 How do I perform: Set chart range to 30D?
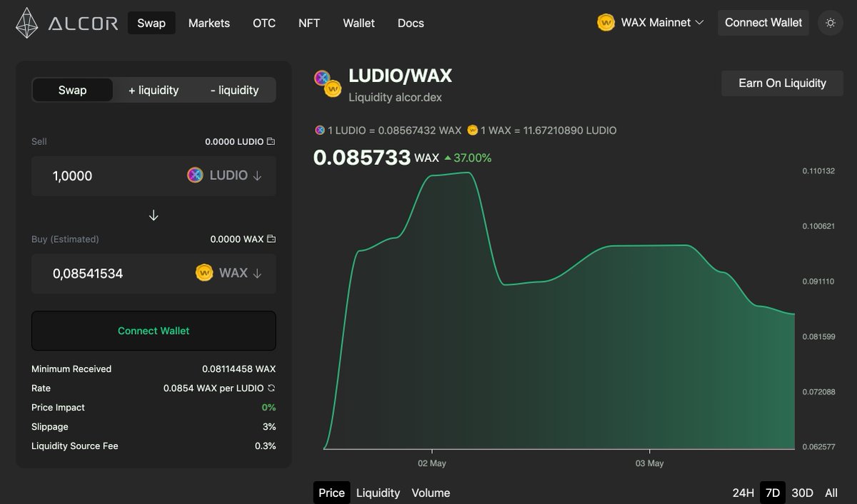(802, 493)
